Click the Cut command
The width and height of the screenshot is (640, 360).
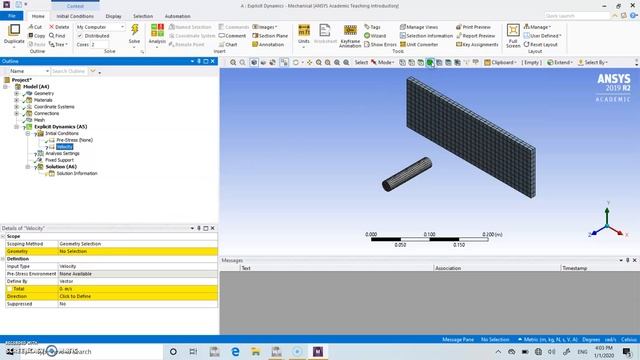point(35,27)
